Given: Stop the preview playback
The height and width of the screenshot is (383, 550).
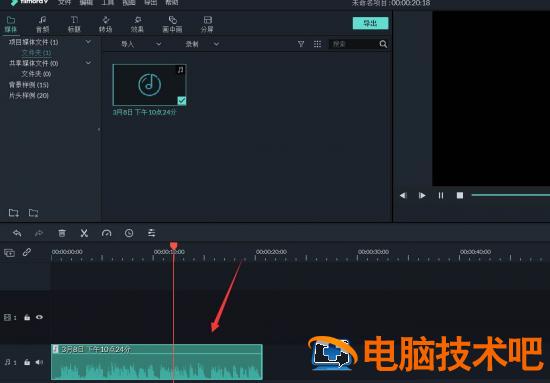Looking at the screenshot, I should pos(460,195).
